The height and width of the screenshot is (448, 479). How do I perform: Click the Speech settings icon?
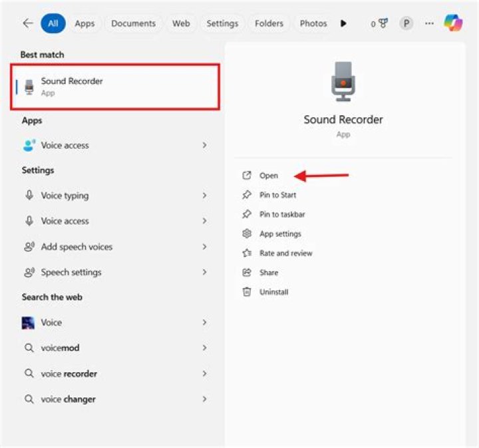(x=29, y=272)
